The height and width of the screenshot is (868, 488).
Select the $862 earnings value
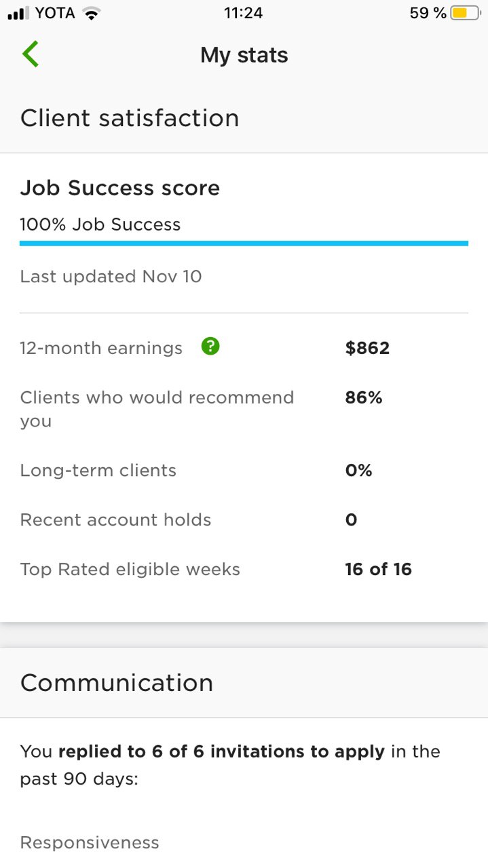pos(367,349)
